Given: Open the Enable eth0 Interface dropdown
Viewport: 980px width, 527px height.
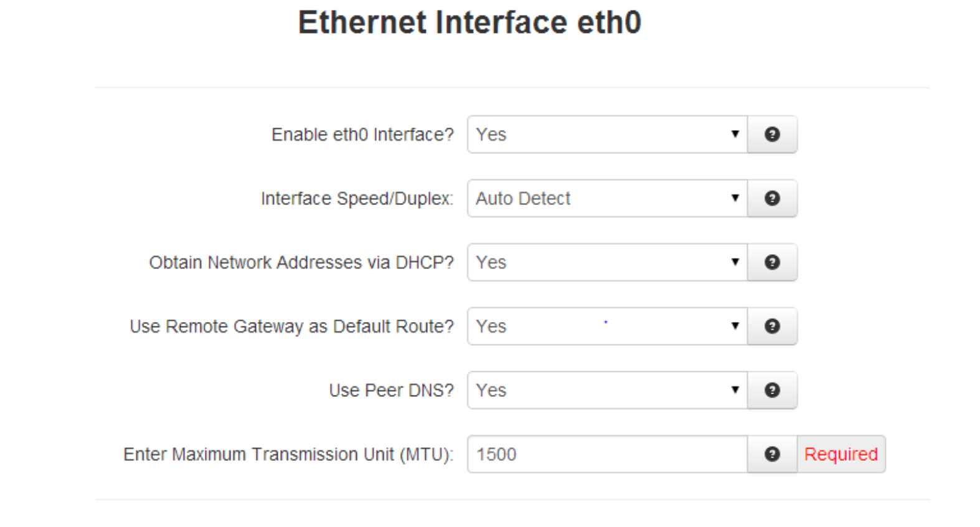Looking at the screenshot, I should pyautogui.click(x=607, y=134).
